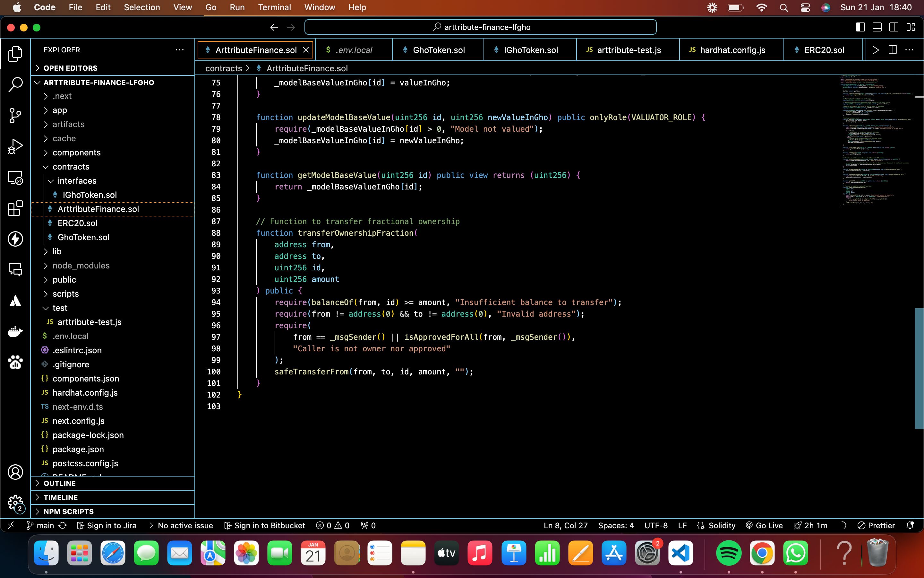Open the Terminal menu

click(274, 8)
